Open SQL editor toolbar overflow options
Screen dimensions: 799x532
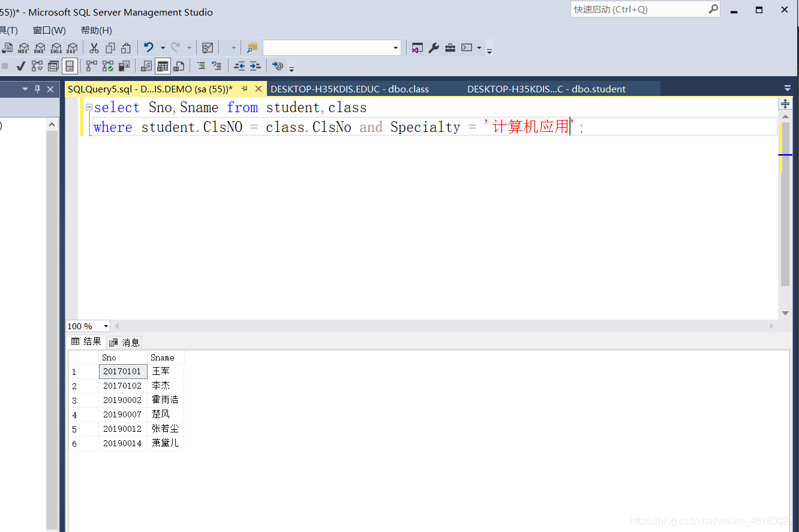point(292,69)
